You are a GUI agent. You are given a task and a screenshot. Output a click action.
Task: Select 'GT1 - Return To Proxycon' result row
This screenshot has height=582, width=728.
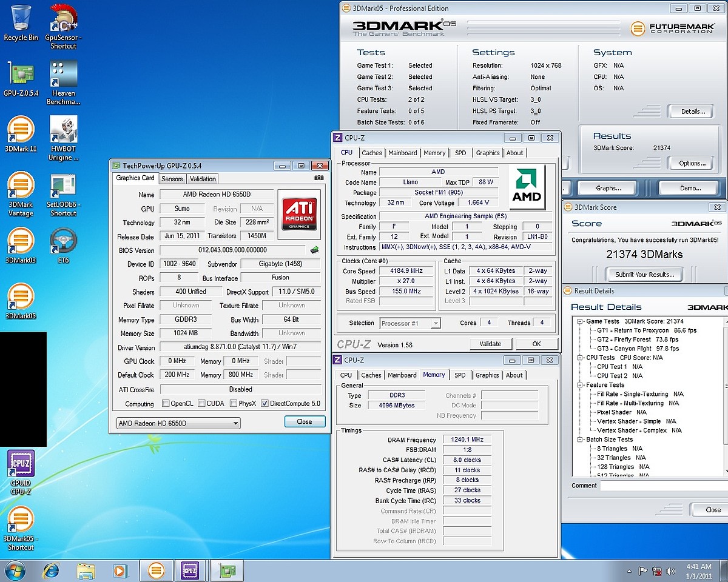647,330
